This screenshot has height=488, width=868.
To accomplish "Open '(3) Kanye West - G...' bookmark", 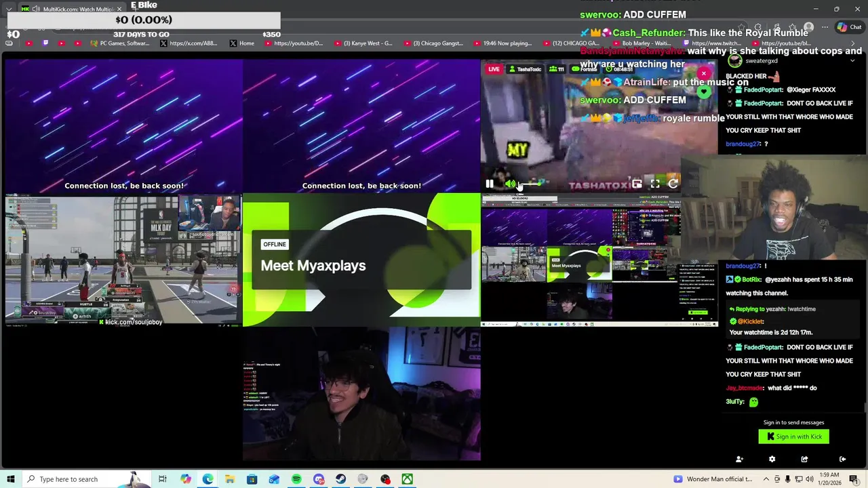I will (x=363, y=43).
